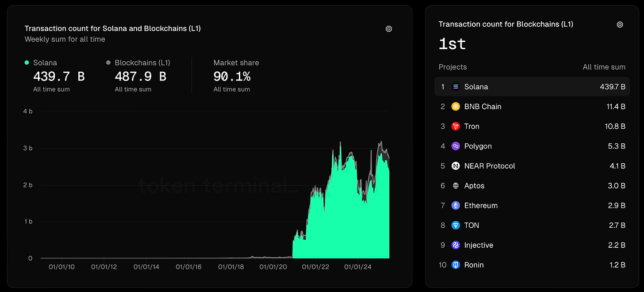
Task: Click the chart title Transaction count for Solana
Action: 113,28
